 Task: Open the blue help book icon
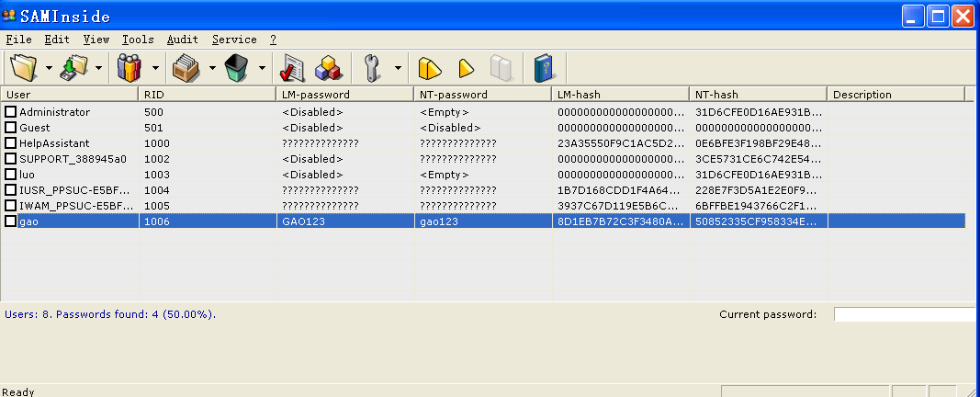click(544, 67)
